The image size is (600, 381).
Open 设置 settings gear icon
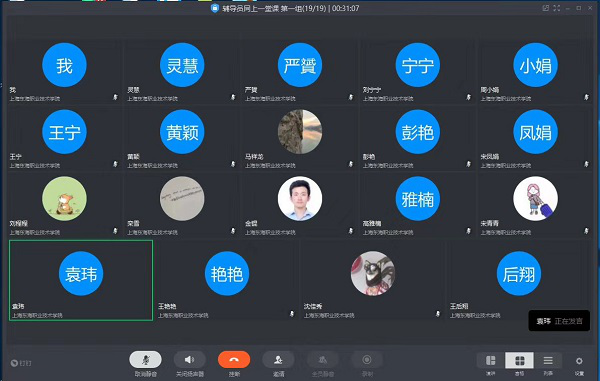(x=579, y=361)
